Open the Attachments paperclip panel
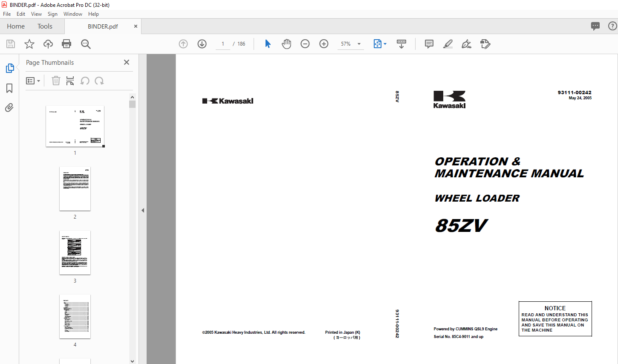618x364 pixels. (9, 107)
